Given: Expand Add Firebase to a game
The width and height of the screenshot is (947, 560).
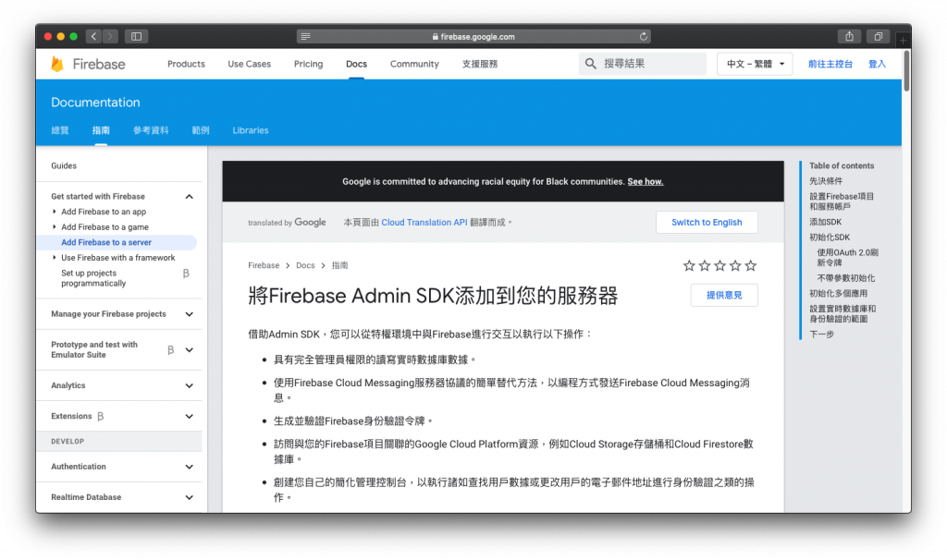Looking at the screenshot, I should (x=55, y=227).
